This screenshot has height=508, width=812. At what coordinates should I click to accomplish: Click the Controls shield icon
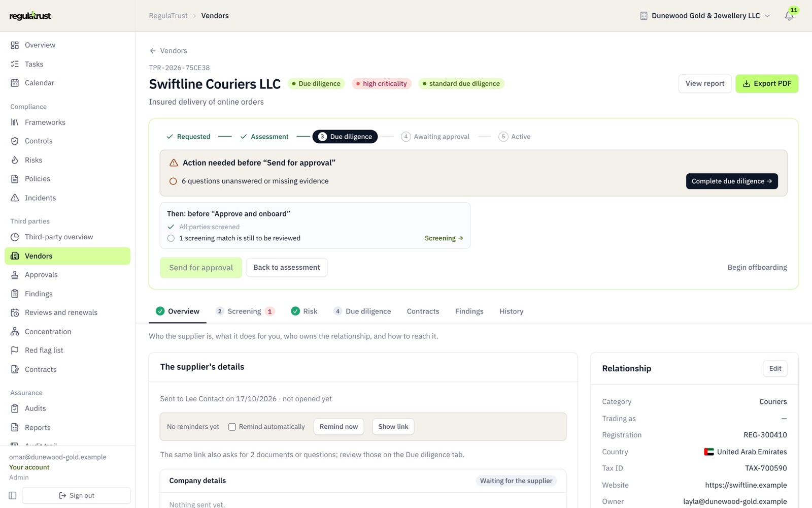pos(15,141)
